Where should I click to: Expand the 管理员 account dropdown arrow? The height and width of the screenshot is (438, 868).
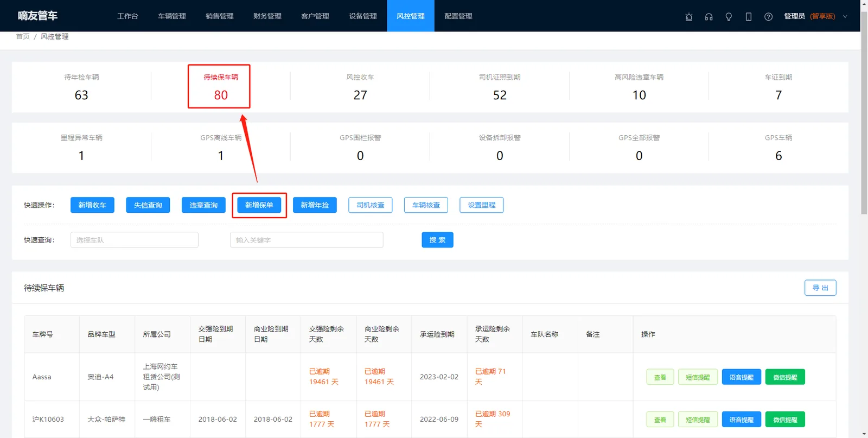[x=845, y=16]
